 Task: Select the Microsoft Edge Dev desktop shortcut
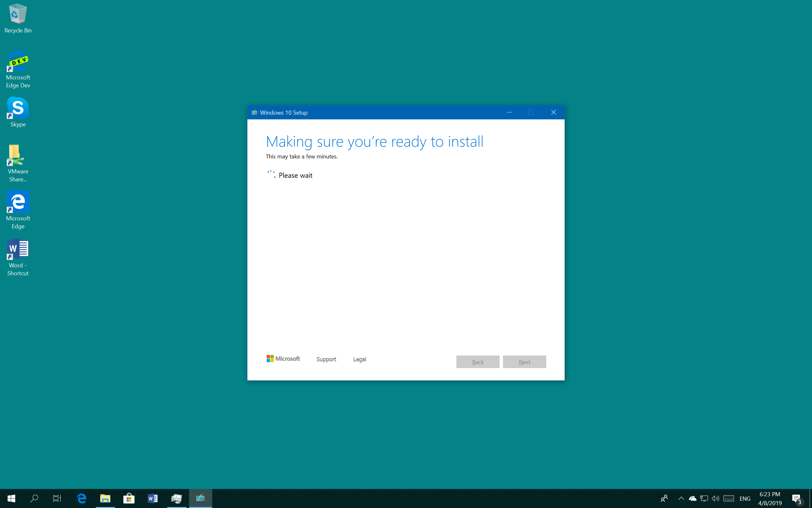pyautogui.click(x=18, y=70)
